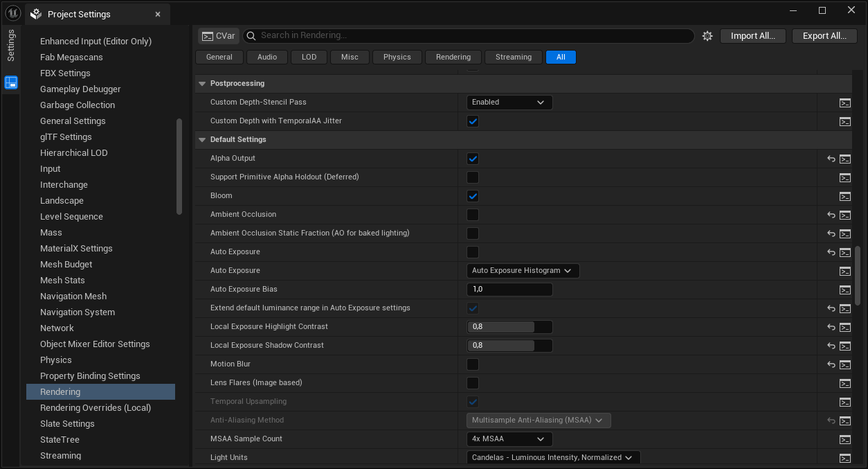Enable Support Primitive Alpha Holdout (Deferred)
This screenshot has width=868, height=469.
(473, 177)
